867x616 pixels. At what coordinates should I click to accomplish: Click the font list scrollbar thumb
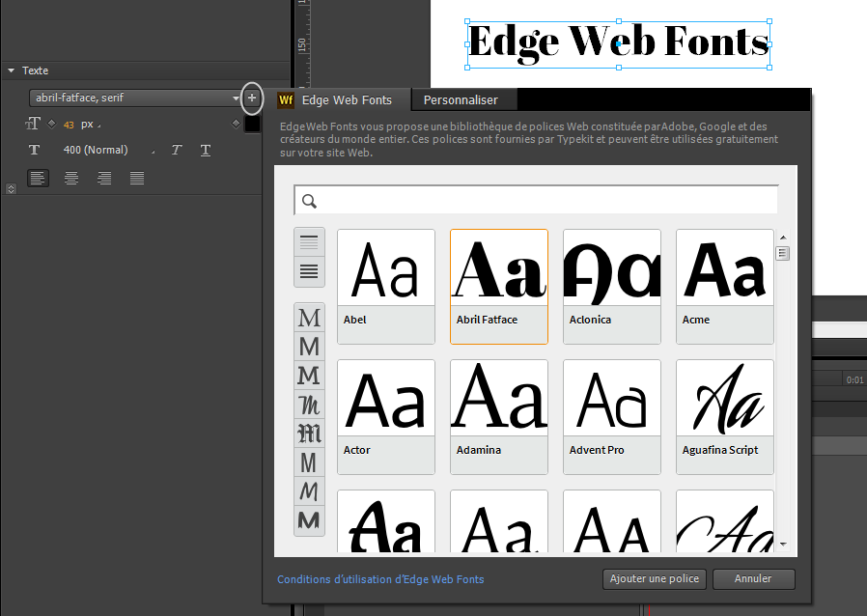(x=782, y=253)
